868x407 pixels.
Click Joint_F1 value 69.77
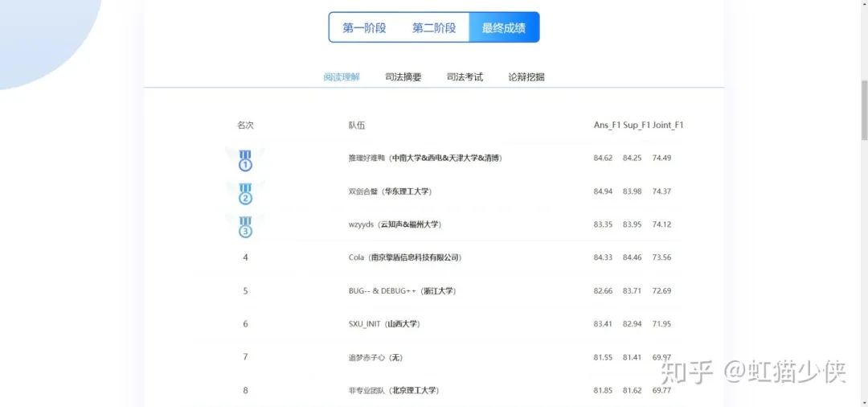pyautogui.click(x=661, y=390)
